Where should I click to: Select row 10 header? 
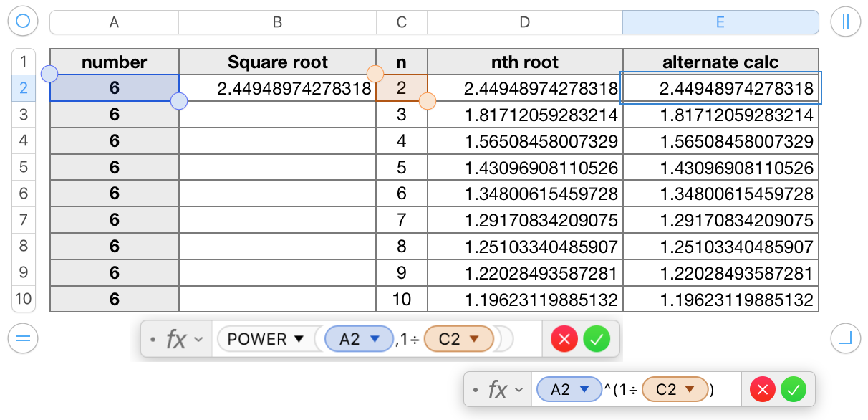pyautogui.click(x=24, y=299)
